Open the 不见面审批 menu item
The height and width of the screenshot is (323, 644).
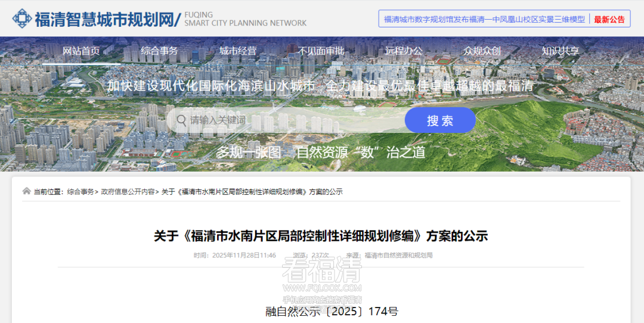pos(321,51)
